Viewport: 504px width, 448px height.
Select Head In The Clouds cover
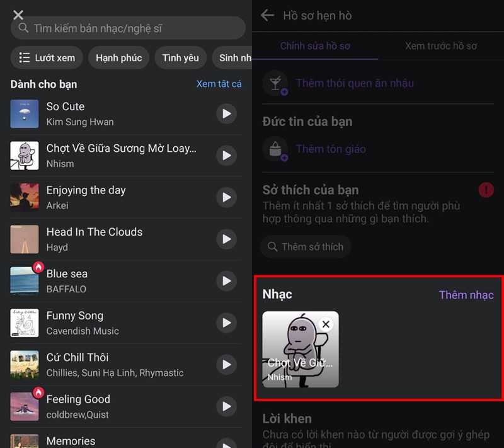coord(25,239)
